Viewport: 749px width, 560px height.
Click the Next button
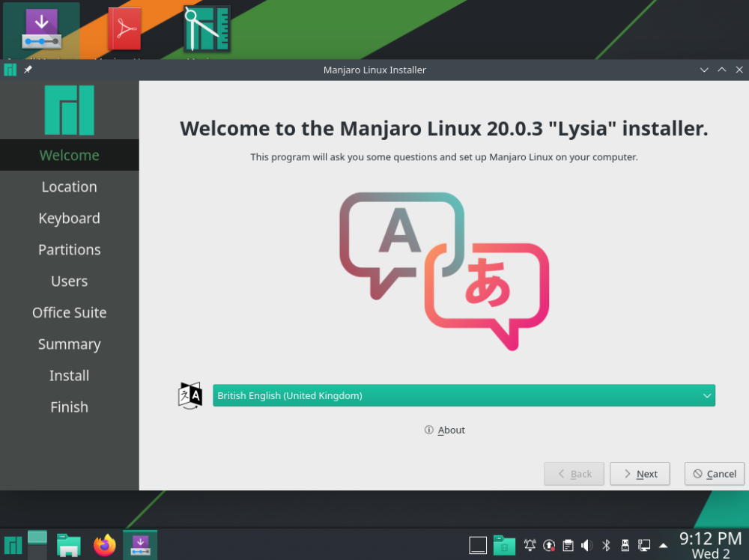(x=640, y=473)
